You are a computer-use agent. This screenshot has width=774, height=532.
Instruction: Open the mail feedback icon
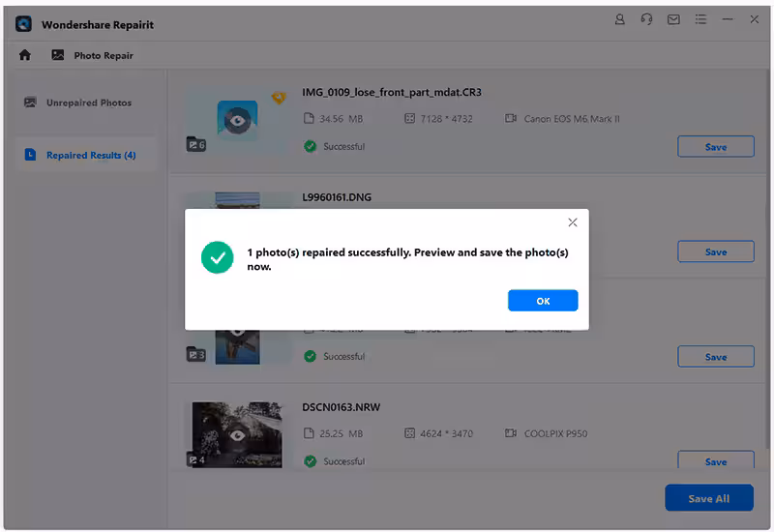673,19
